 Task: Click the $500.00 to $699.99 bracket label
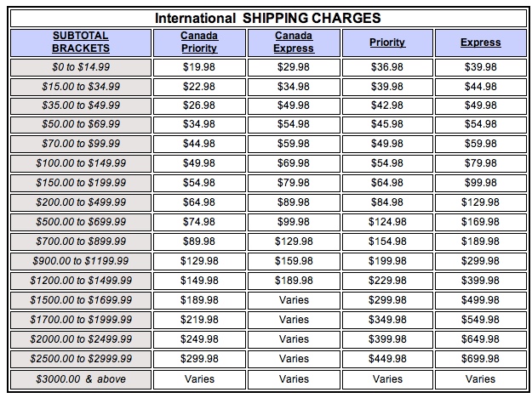80,222
